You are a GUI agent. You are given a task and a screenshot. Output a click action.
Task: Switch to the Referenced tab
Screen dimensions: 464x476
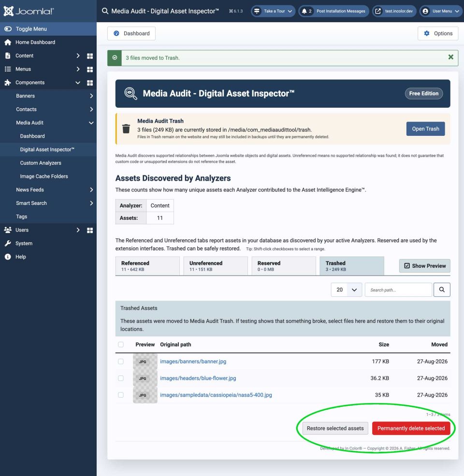point(147,266)
